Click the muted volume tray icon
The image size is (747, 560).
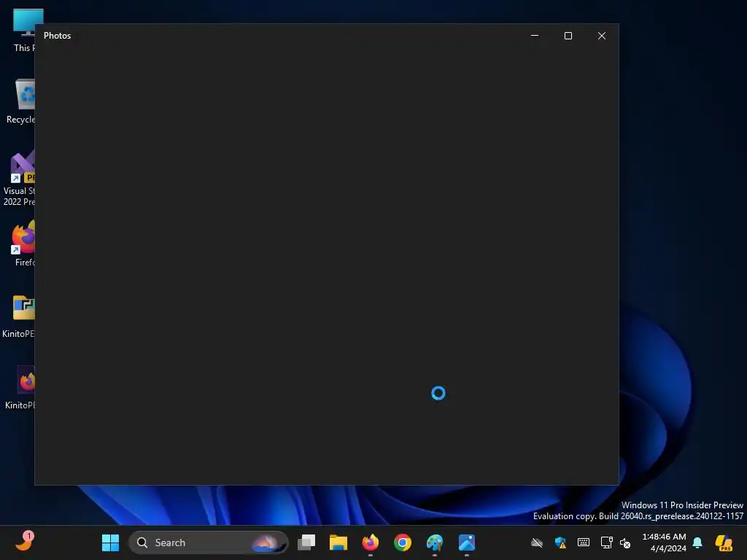pos(625,542)
